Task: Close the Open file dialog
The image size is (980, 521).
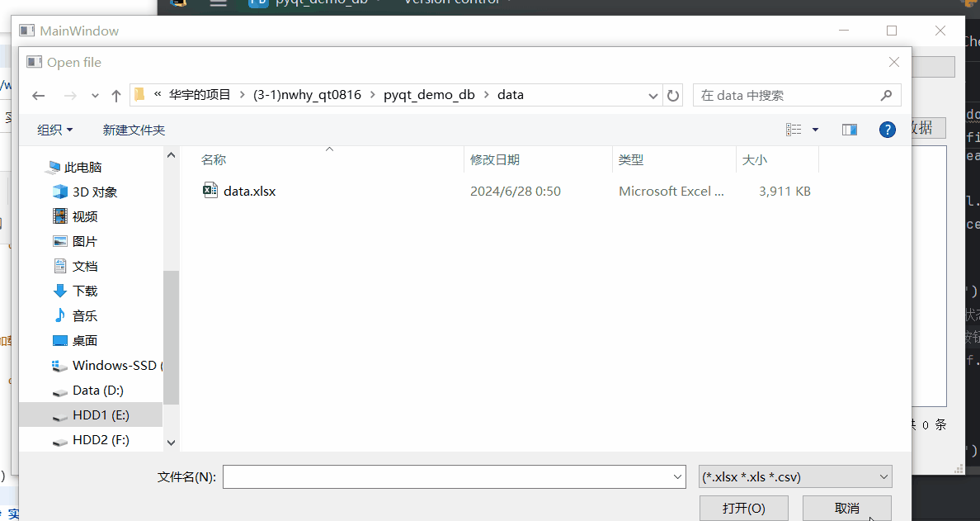Action: point(894,62)
